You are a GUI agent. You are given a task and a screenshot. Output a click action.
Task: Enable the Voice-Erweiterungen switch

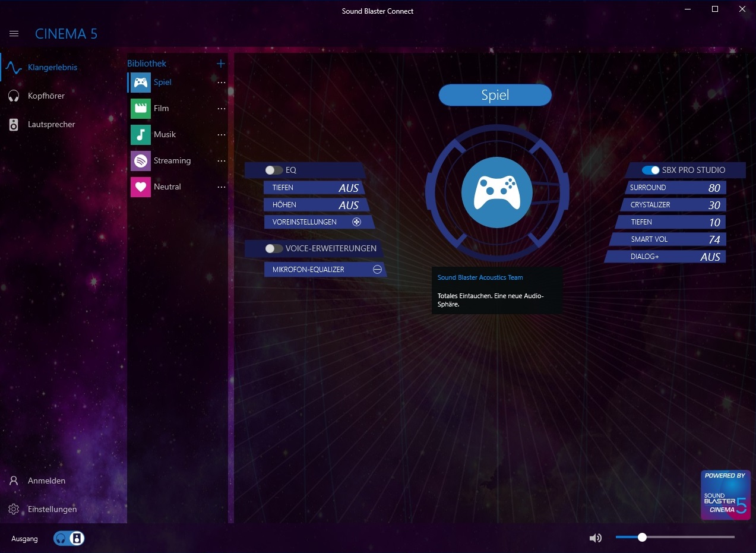coord(274,249)
